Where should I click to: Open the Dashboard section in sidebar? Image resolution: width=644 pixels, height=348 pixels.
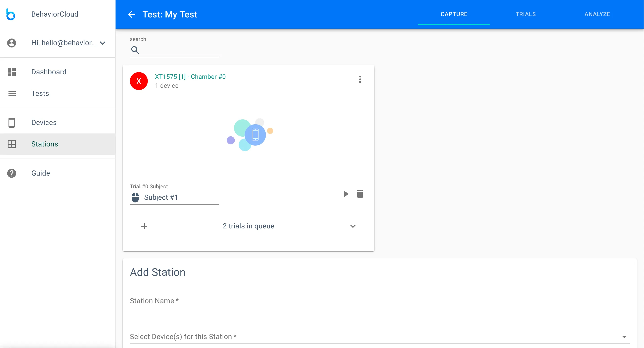(x=11, y=72)
